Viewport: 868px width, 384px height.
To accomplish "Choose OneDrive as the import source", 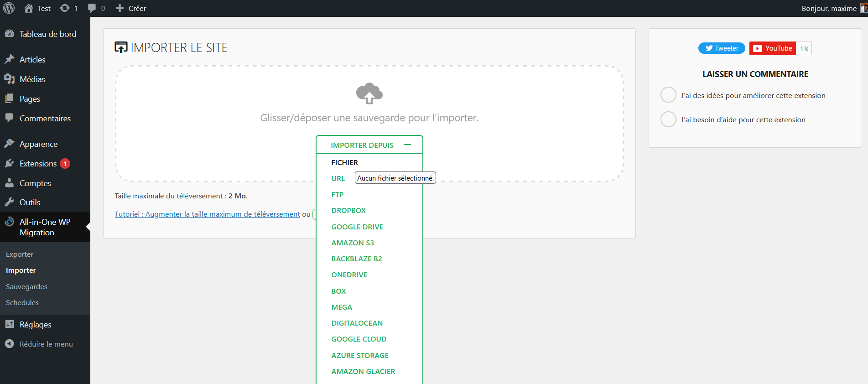I will 349,275.
